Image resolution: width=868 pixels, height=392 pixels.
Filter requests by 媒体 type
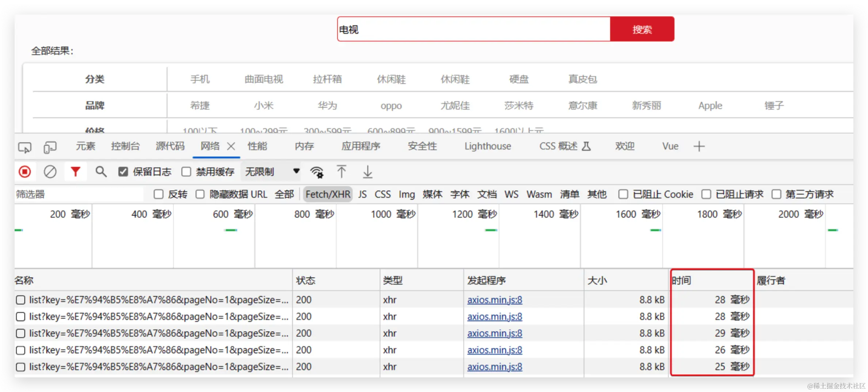[x=433, y=194]
